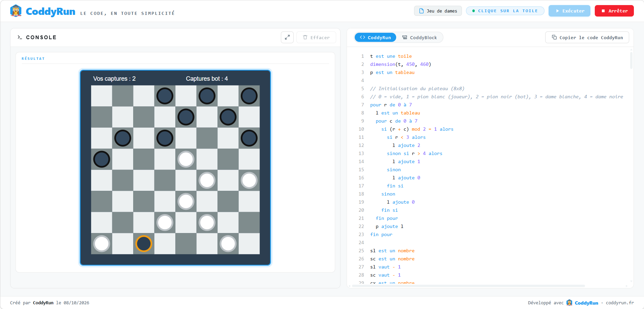This screenshot has width=644, height=309.
Task: Click the dark piece in top-right corner square
Action: [x=249, y=96]
